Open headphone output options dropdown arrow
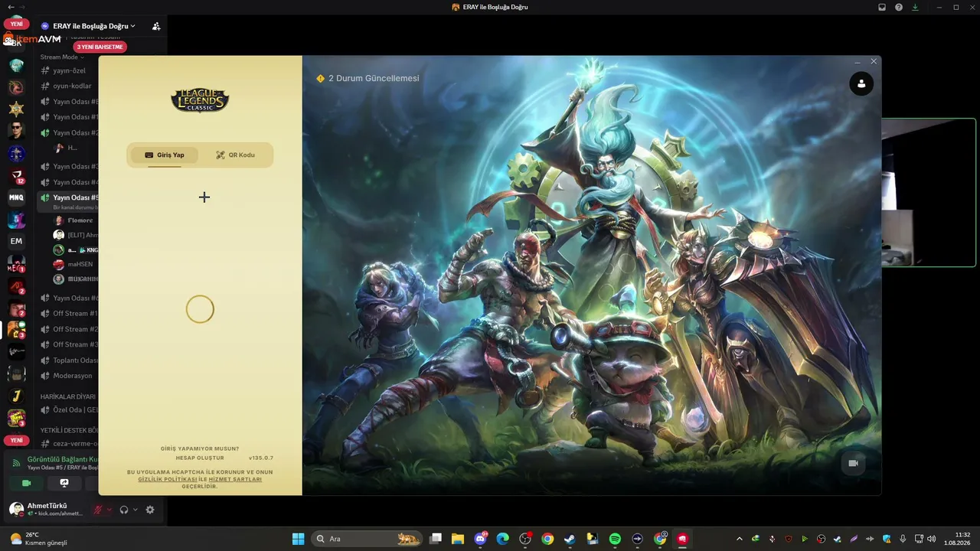980x551 pixels. click(136, 510)
